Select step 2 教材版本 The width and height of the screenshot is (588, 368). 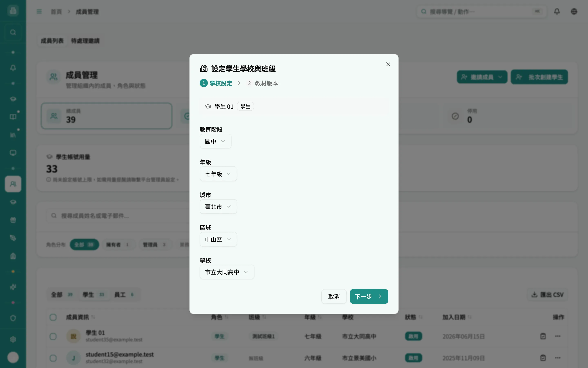click(x=262, y=83)
